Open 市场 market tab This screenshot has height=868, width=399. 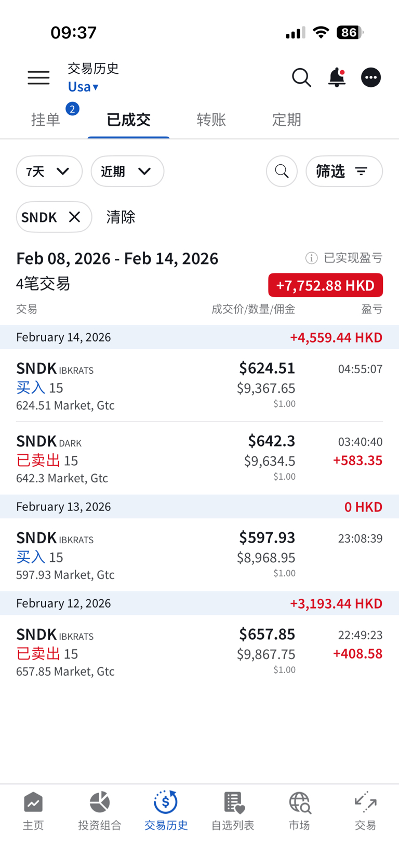tap(299, 811)
